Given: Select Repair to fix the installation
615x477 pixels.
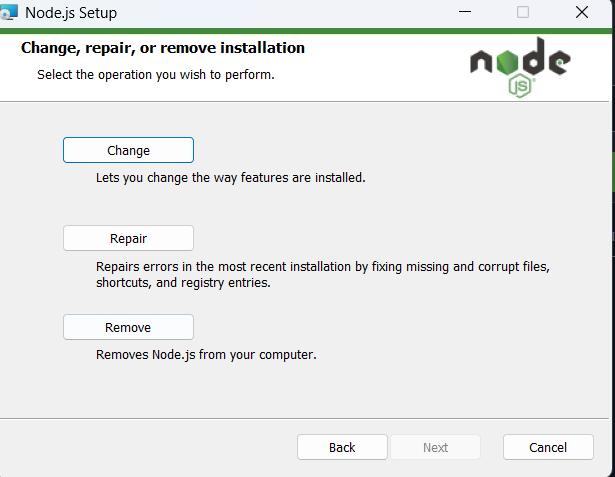Looking at the screenshot, I should pyautogui.click(x=128, y=238).
